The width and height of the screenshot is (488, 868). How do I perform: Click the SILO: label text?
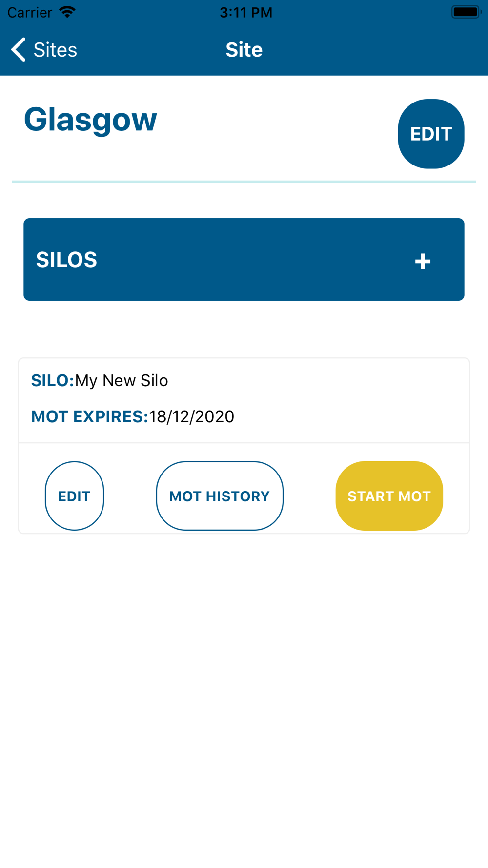(53, 380)
